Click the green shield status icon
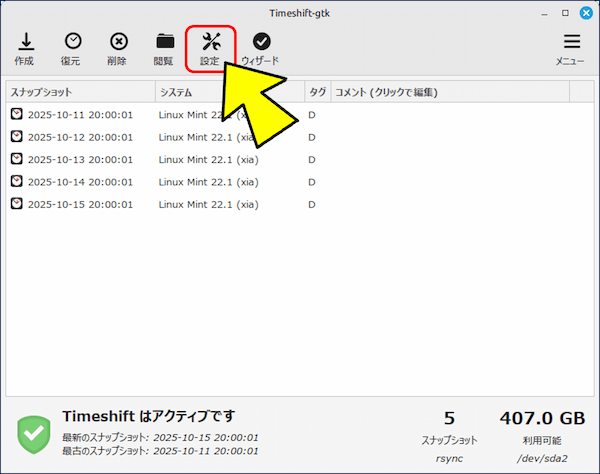This screenshot has width=600, height=474. point(34,431)
